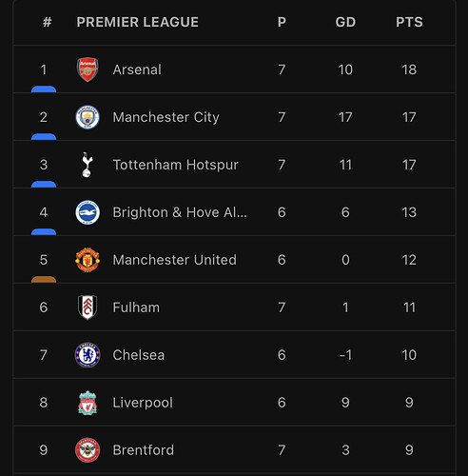468x476 pixels.
Task: Open the Manchester United crest
Action: coord(88,260)
